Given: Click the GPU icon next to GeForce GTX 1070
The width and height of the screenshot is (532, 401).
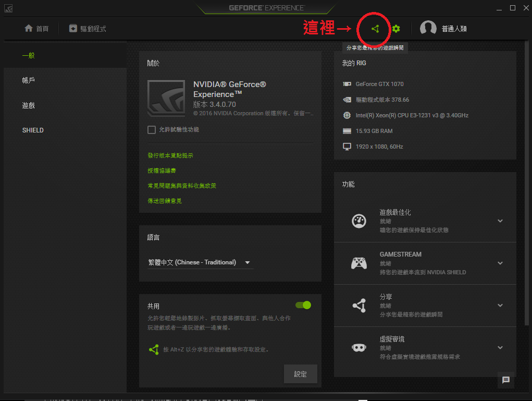Looking at the screenshot, I should (347, 84).
